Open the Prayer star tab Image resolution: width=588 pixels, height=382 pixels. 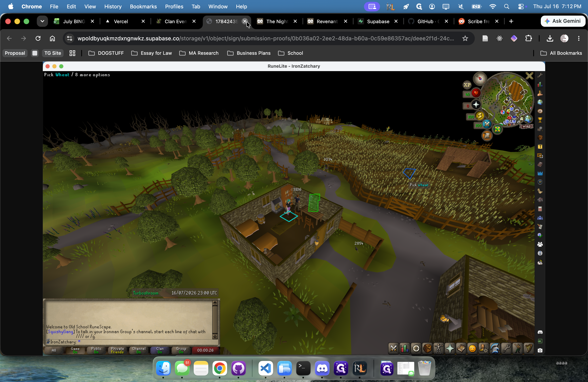pos(450,348)
